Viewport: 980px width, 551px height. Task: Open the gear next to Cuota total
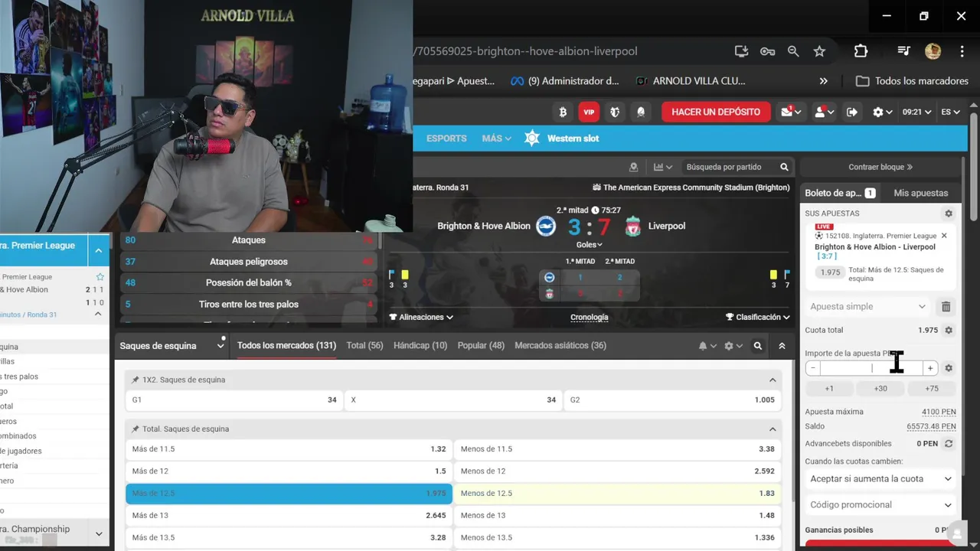[949, 330]
